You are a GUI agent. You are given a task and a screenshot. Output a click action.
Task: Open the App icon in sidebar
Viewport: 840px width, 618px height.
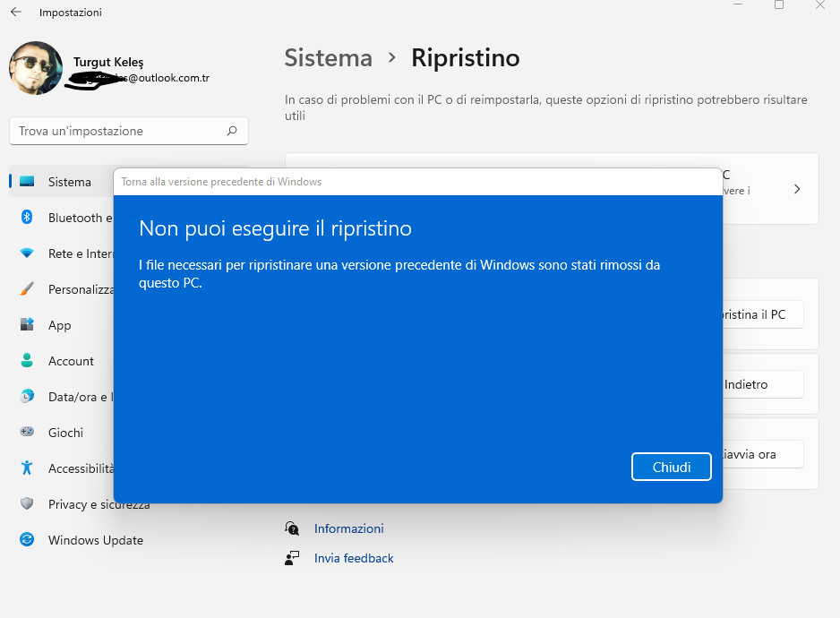coord(27,325)
